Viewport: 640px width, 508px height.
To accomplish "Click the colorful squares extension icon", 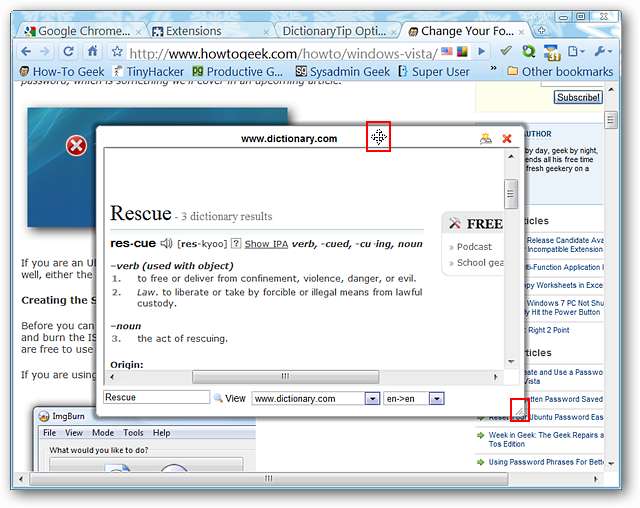I will click(x=462, y=51).
